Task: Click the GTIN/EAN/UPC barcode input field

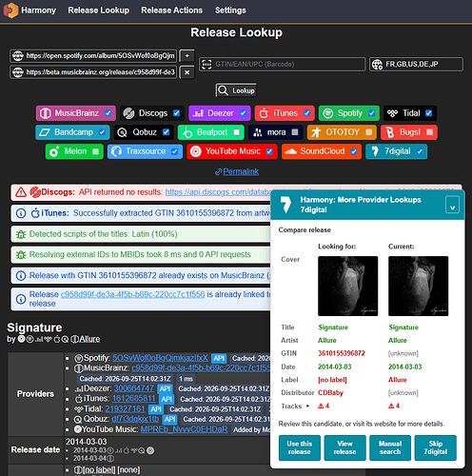Action: (x=283, y=65)
